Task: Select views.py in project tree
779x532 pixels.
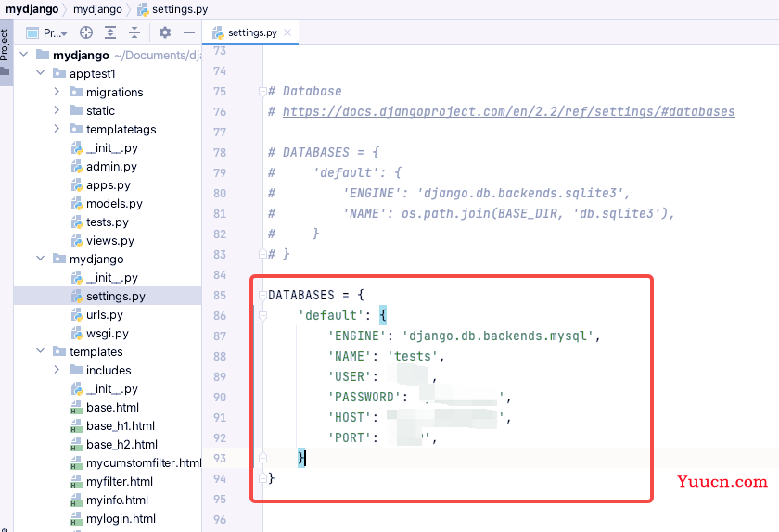Action: 102,241
